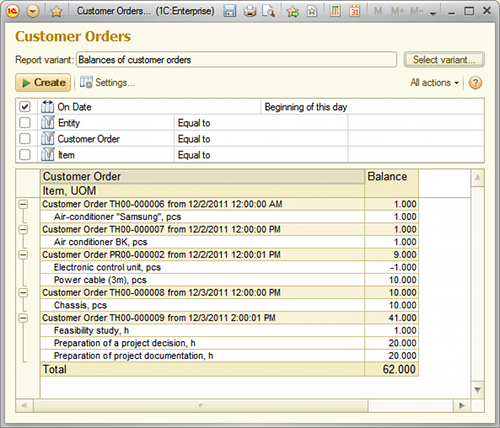The height and width of the screenshot is (428, 500).
Task: Collapse Customer Order TH00-000006 group
Action: click(23, 204)
